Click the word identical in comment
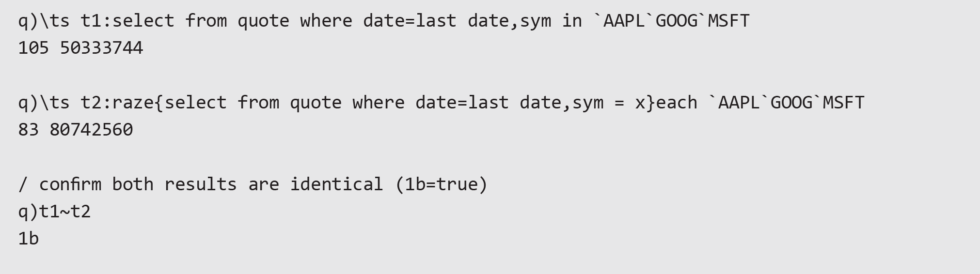The image size is (980, 274). pyautogui.click(x=337, y=184)
